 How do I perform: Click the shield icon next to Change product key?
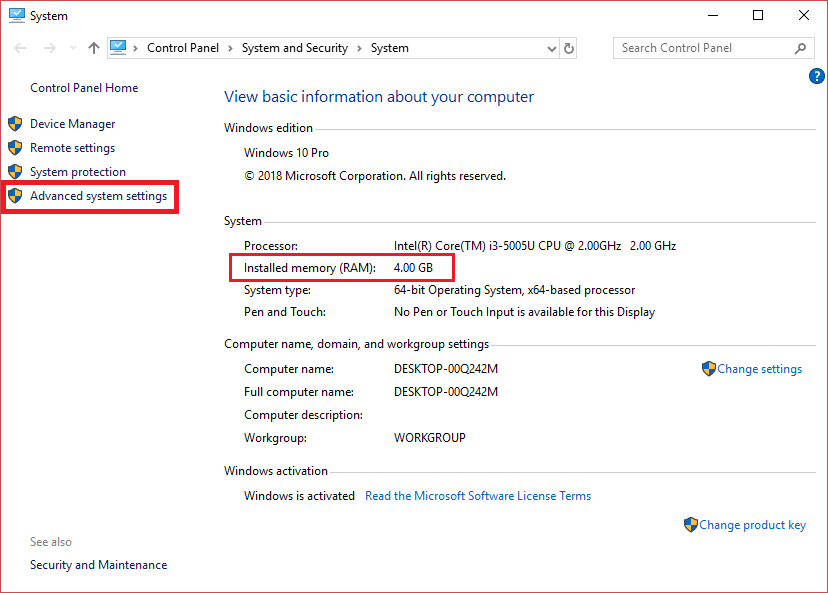click(x=691, y=524)
